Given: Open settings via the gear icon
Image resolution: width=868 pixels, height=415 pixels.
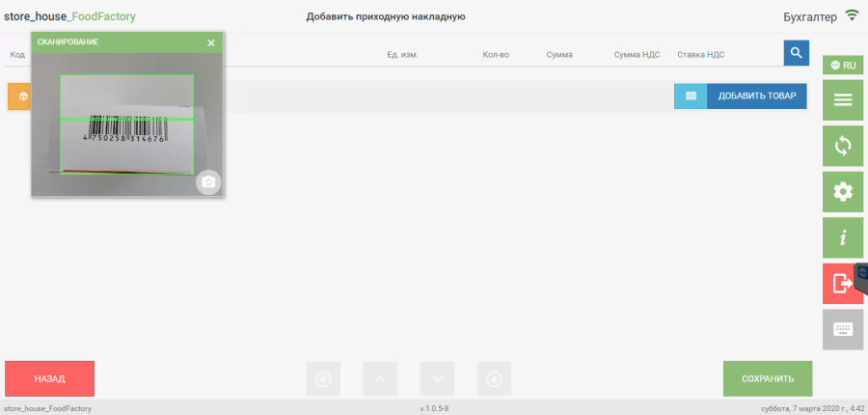Looking at the screenshot, I should (842, 192).
